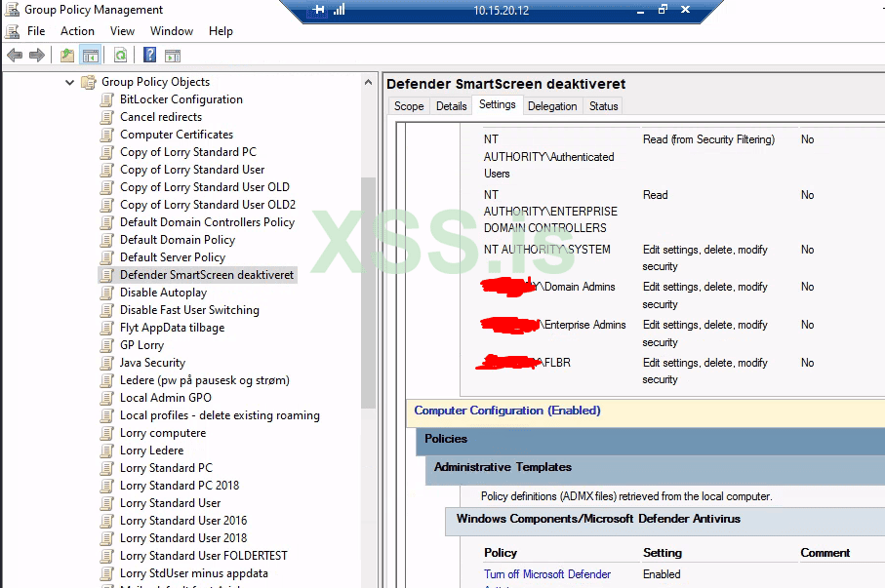Image resolution: width=885 pixels, height=588 pixels.
Task: Collapse the Computer Configuration (Enabled) section
Action: pyautogui.click(x=506, y=411)
